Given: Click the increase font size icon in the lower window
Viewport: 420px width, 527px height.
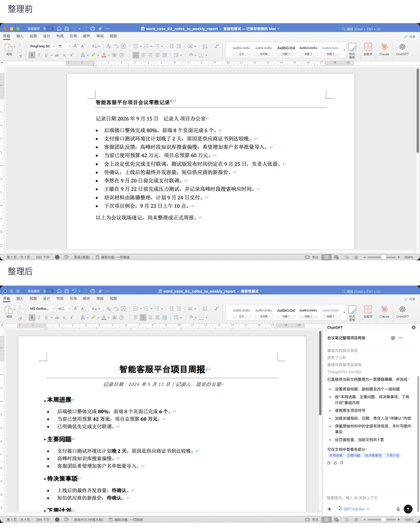Looking at the screenshot, I should [x=75, y=308].
